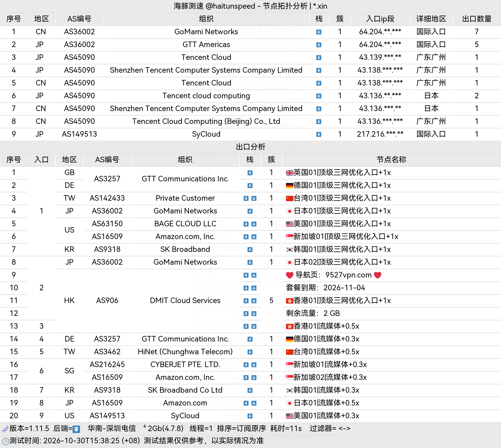Click the IPv4 badge in BAGE CLOUD LLC row

pyautogui.click(x=246, y=224)
